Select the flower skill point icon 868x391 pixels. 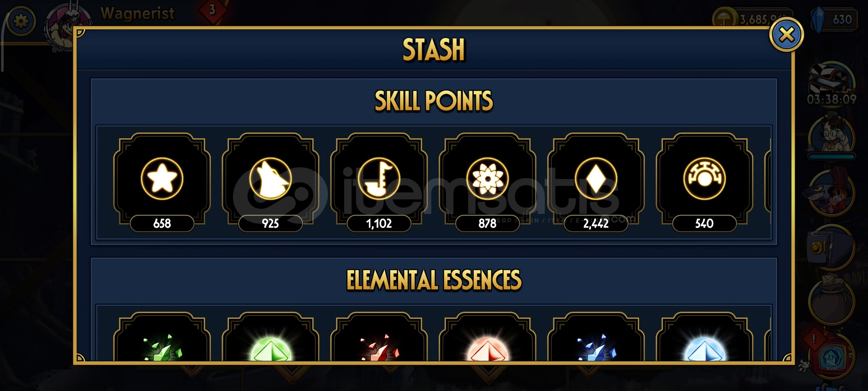point(487,178)
